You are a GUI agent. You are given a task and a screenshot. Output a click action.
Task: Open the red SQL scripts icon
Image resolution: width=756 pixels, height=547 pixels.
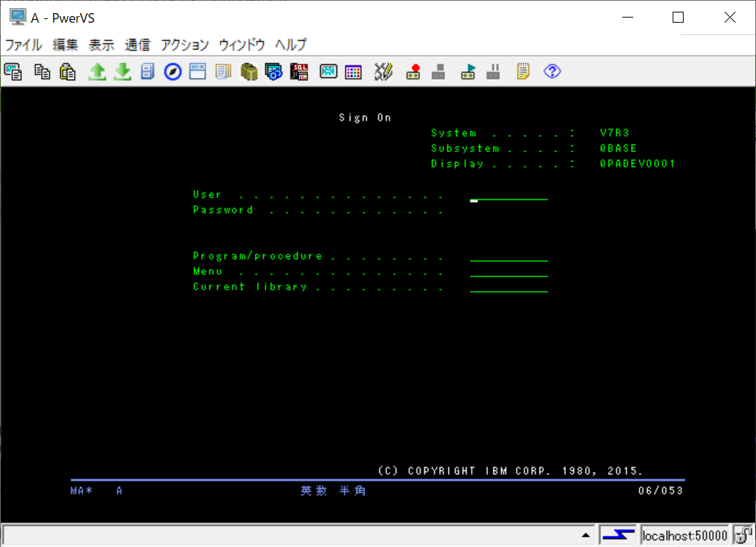pyautogui.click(x=299, y=72)
